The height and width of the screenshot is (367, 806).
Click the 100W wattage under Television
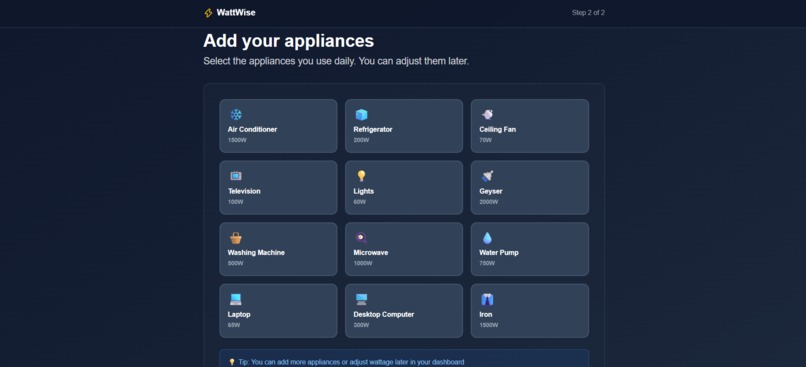click(x=235, y=202)
